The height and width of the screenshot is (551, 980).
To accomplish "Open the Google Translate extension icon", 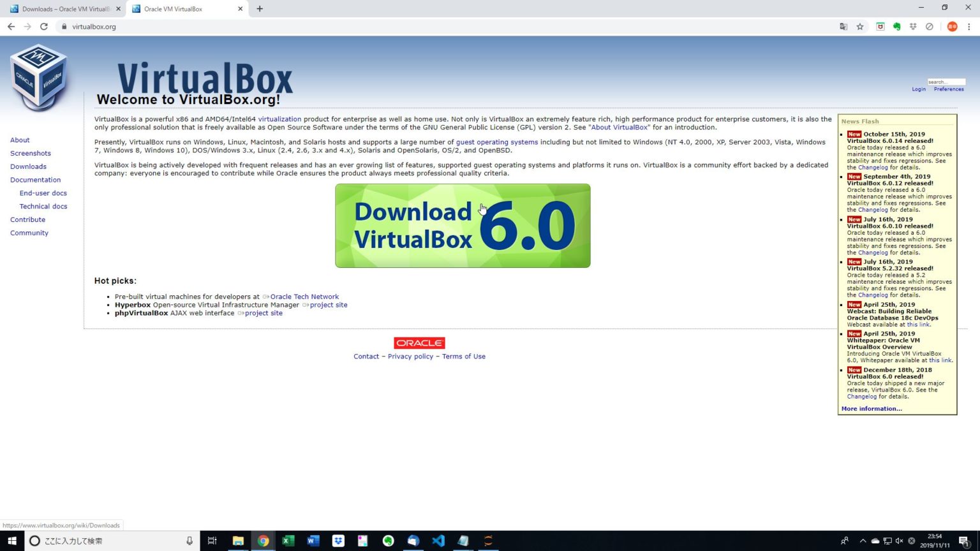I will [843, 27].
